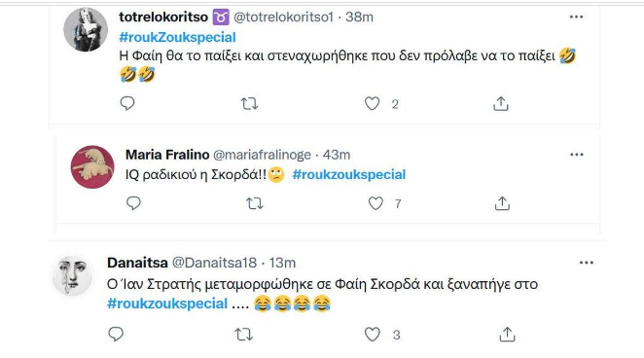Open more options for totrelokoritso's tweet
This screenshot has width=644, height=358.
576,17
